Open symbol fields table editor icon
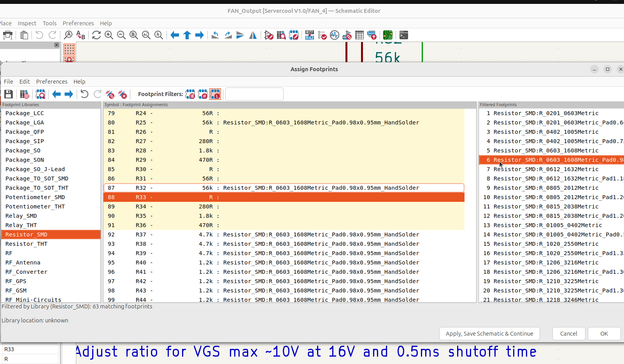Image resolution: width=624 pixels, height=364 pixels. (359, 35)
